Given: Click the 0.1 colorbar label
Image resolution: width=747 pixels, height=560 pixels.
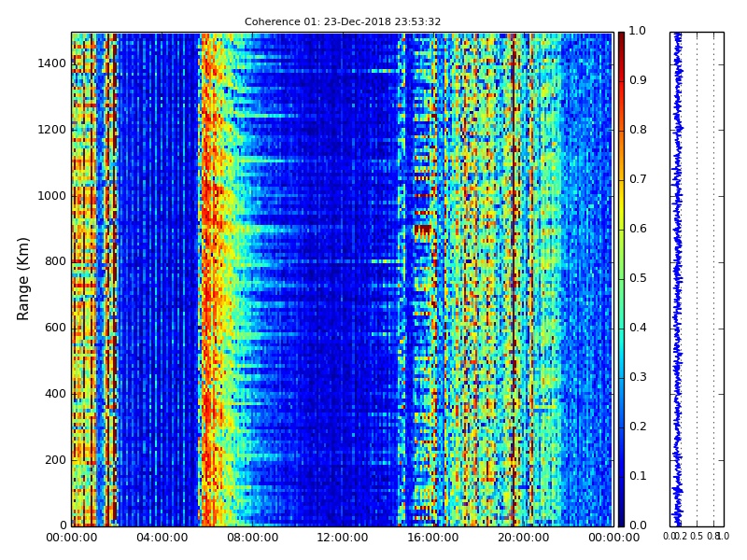Looking at the screenshot, I should click(638, 476).
